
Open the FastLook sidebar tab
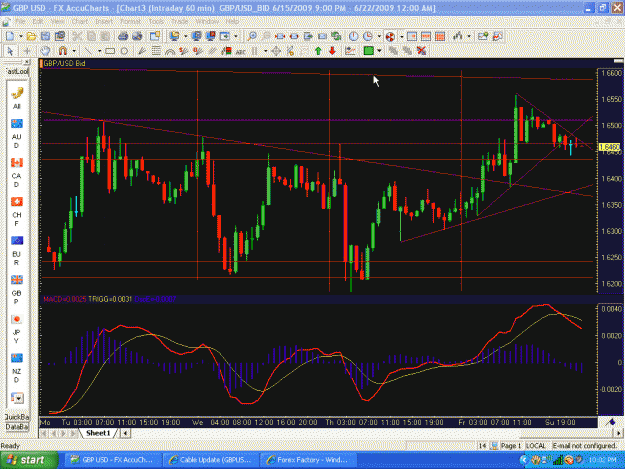coord(16,71)
